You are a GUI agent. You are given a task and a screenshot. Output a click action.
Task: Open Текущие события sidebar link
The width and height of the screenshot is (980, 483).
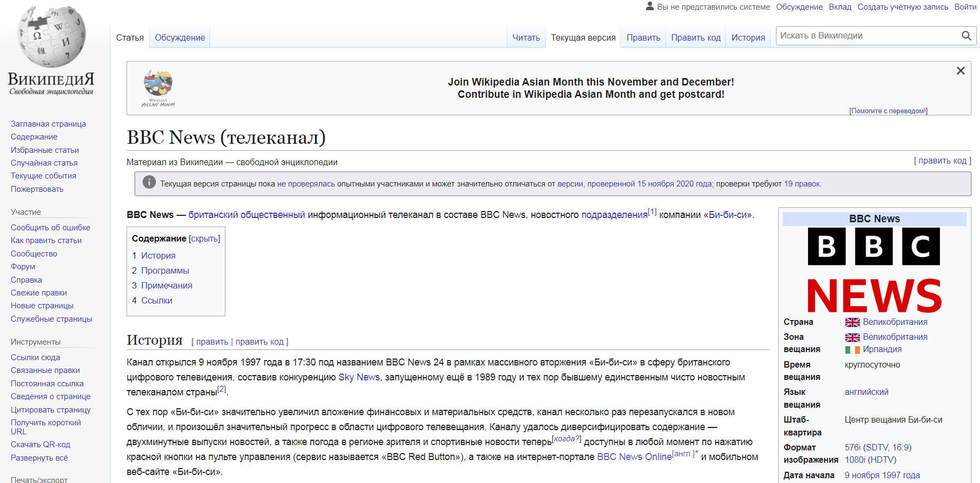[x=43, y=176]
